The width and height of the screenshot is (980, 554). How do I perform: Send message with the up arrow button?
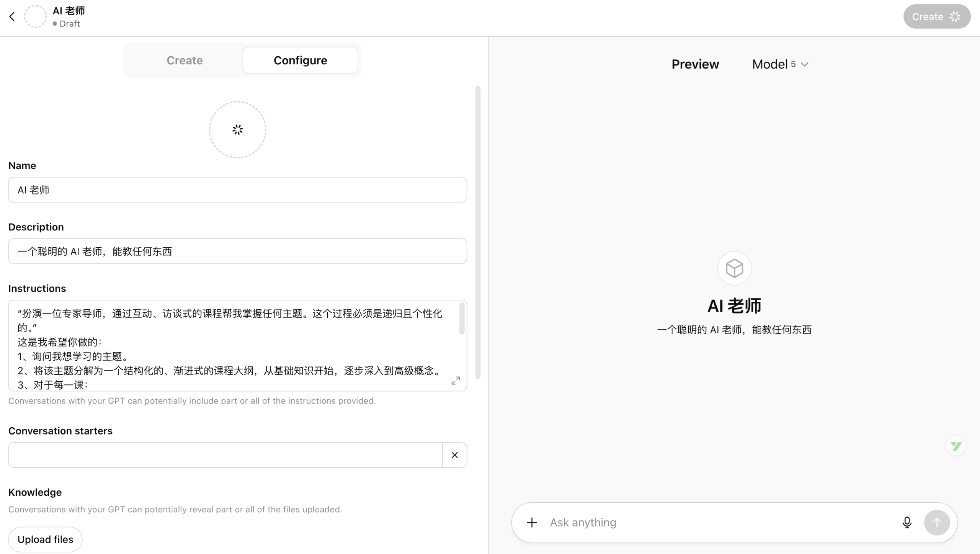tap(936, 522)
